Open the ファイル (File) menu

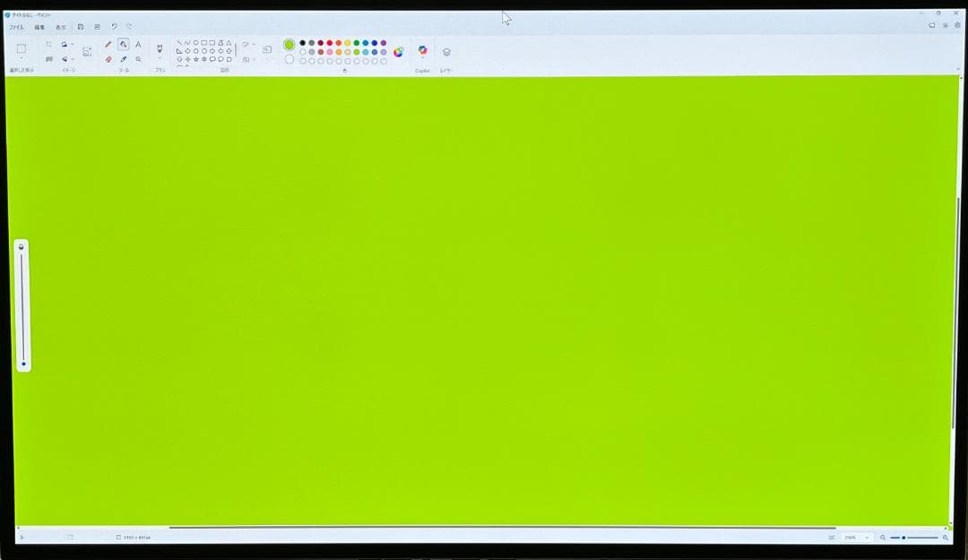tap(16, 27)
